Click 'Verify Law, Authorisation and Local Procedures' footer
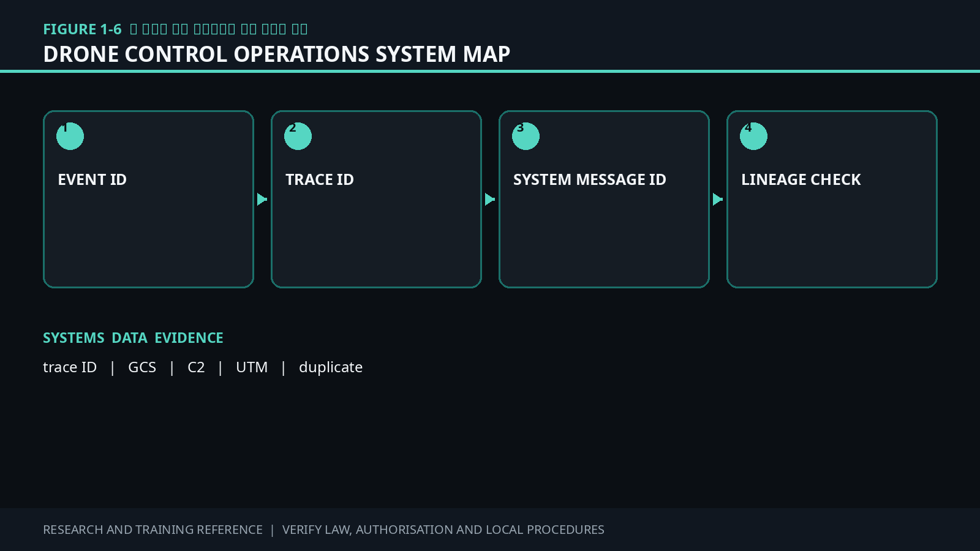 tap(443, 530)
